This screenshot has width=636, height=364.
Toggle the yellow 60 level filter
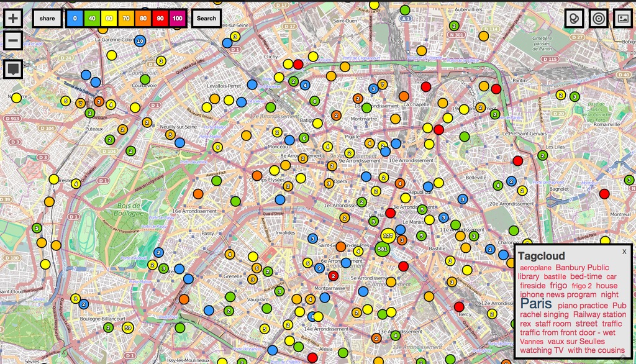(x=109, y=19)
